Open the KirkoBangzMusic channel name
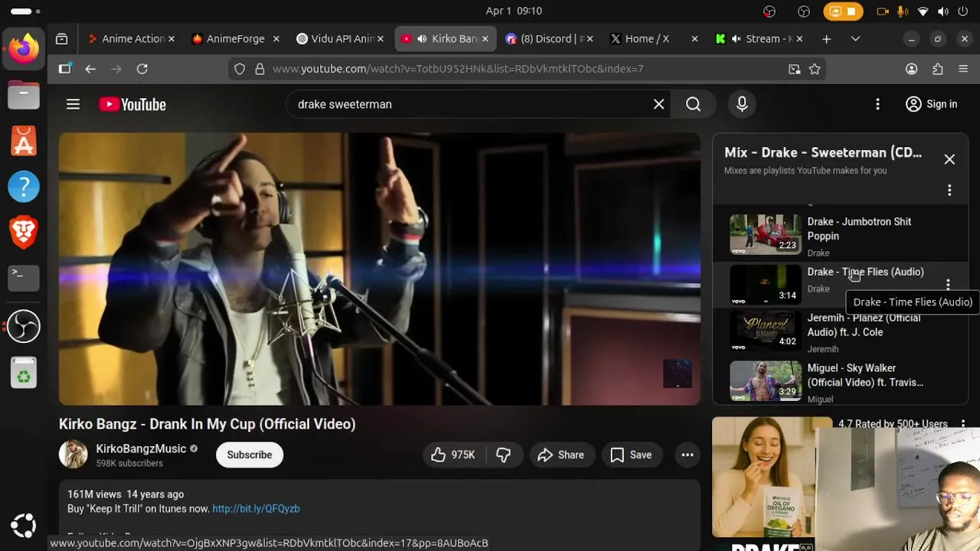The height and width of the screenshot is (551, 980). (141, 448)
